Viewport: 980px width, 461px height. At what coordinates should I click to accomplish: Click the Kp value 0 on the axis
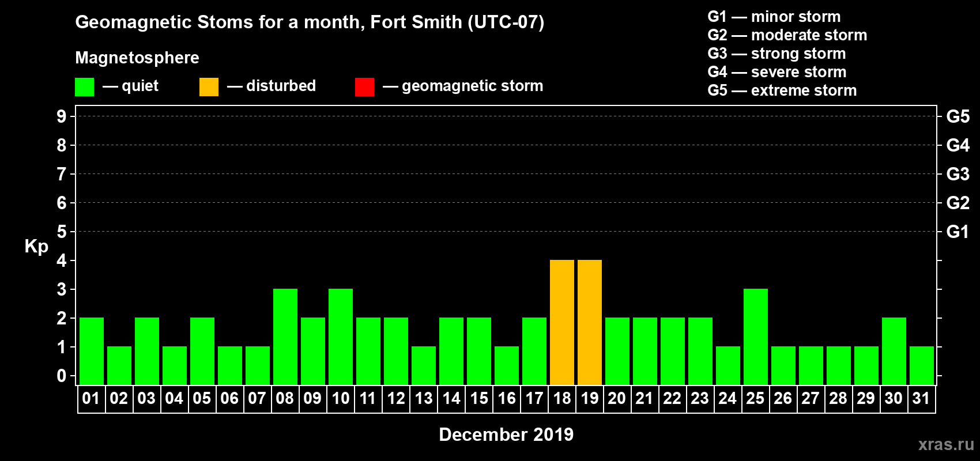click(x=62, y=376)
